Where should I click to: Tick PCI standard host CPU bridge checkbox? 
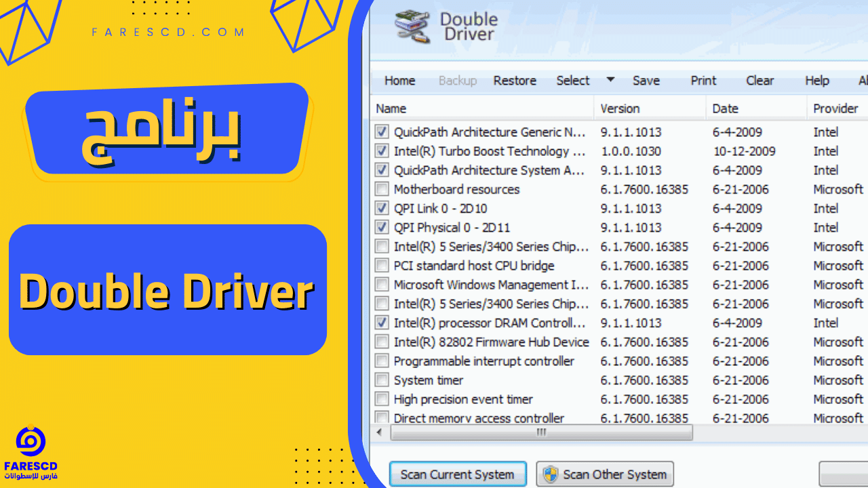(382, 266)
